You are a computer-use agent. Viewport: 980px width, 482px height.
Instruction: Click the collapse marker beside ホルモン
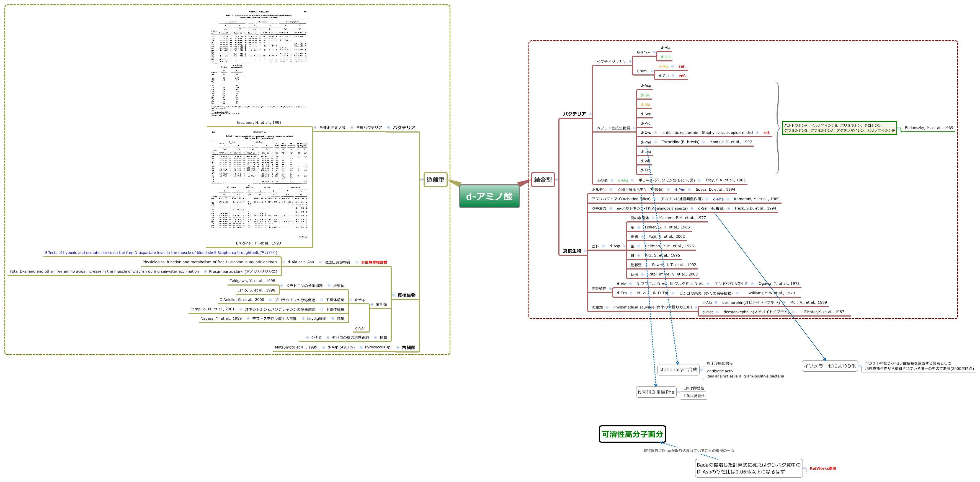[611, 190]
